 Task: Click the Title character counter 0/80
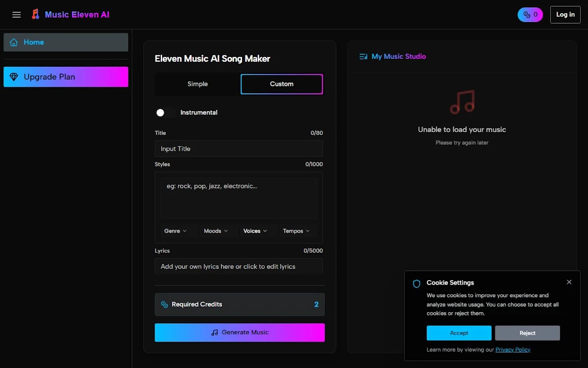point(317,133)
